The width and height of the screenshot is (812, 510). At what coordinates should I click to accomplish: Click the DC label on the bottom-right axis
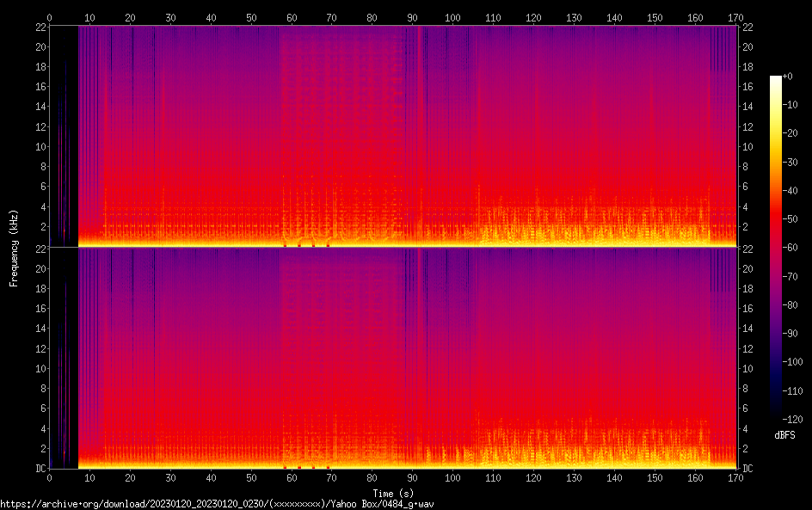[x=748, y=469]
